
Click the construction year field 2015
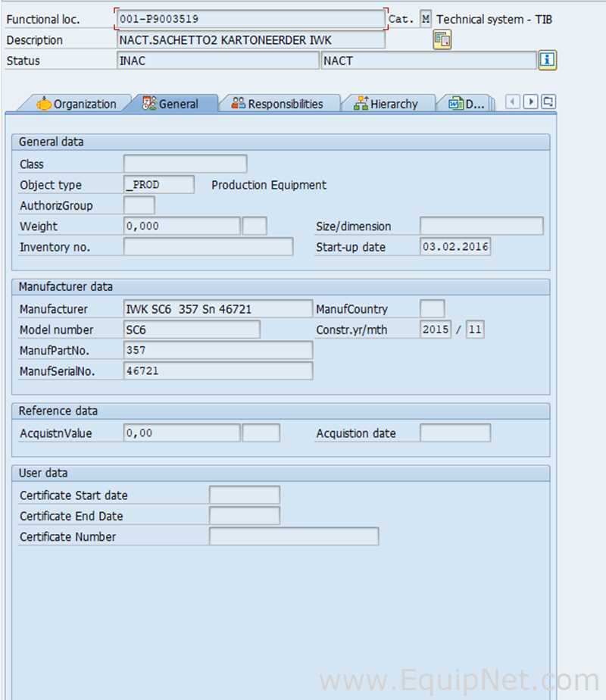tap(436, 330)
